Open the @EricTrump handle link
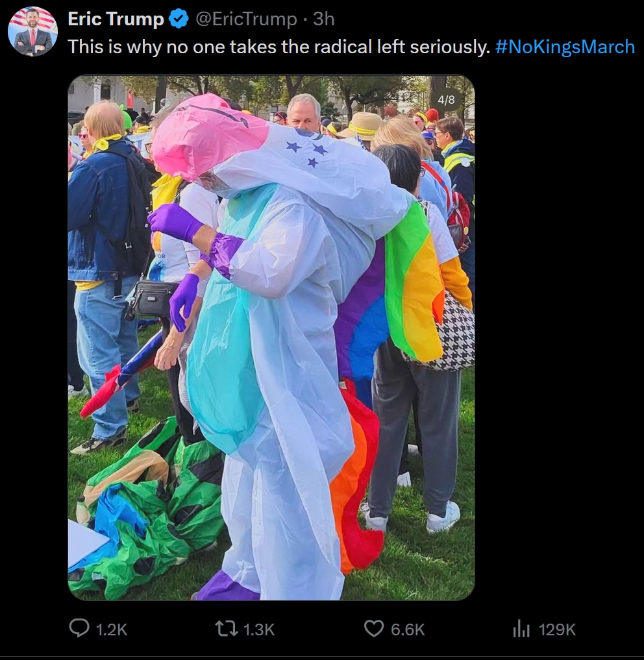 245,19
